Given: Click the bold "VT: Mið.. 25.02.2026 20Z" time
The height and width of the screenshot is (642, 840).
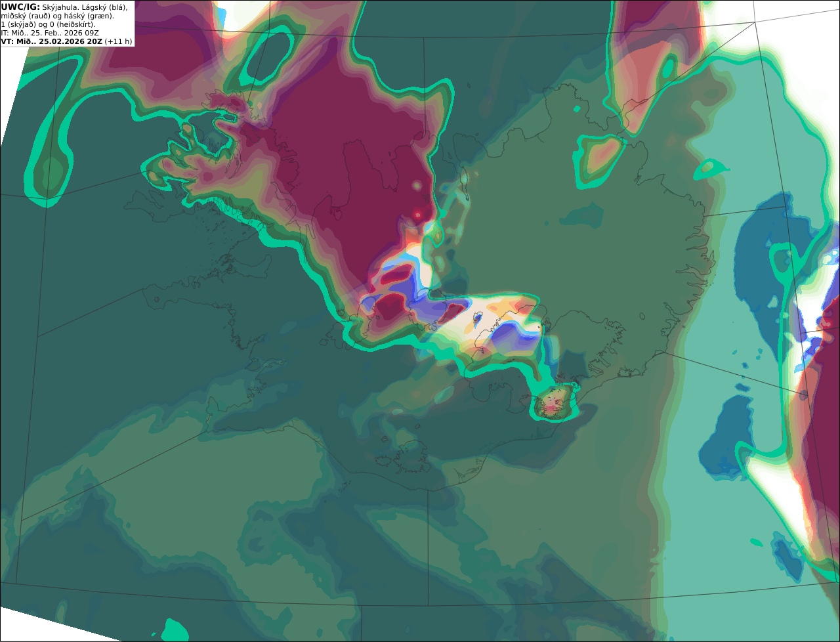Looking at the screenshot, I should pyautogui.click(x=51, y=41).
